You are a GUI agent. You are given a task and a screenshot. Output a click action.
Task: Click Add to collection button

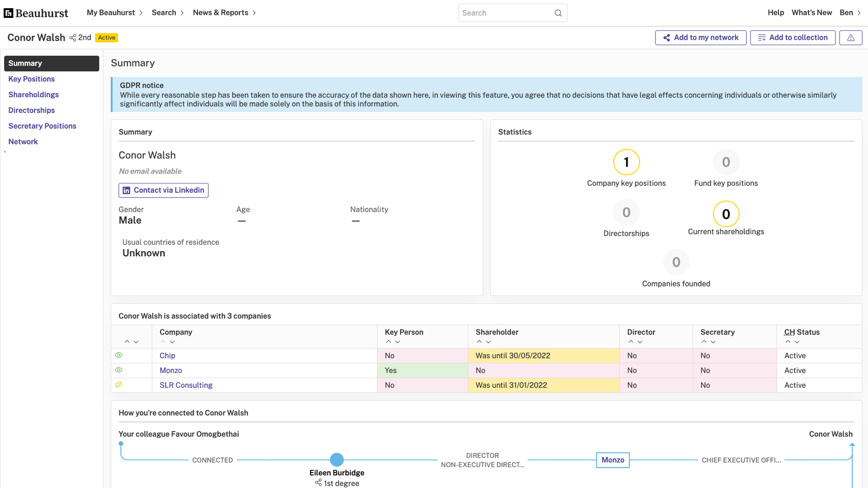tap(793, 38)
